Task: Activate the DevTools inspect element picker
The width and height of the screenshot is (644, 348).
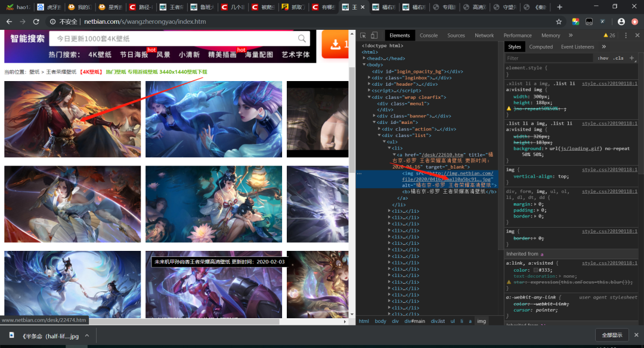Action: [x=363, y=35]
